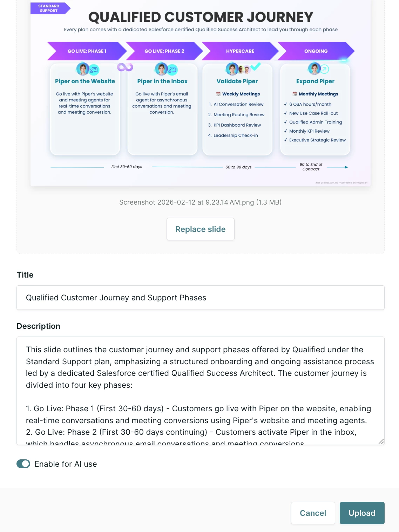Click the arrow circle icon above Expand Piper
This screenshot has width=399, height=532.
325,69
